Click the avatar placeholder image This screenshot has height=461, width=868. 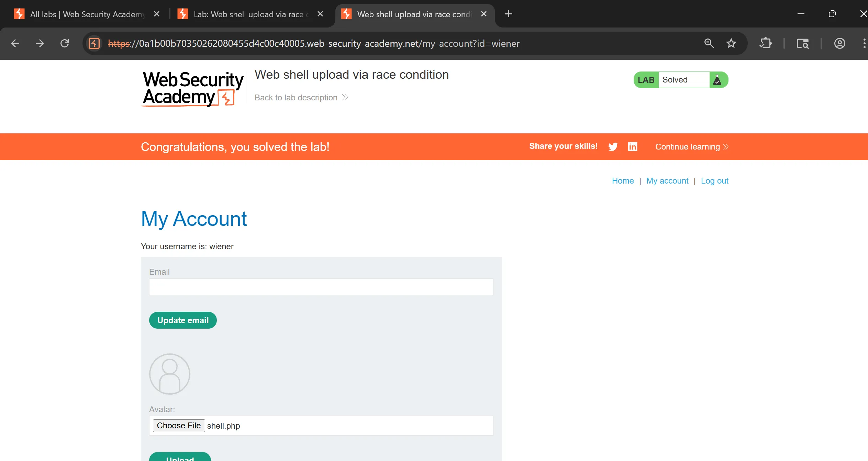point(170,374)
